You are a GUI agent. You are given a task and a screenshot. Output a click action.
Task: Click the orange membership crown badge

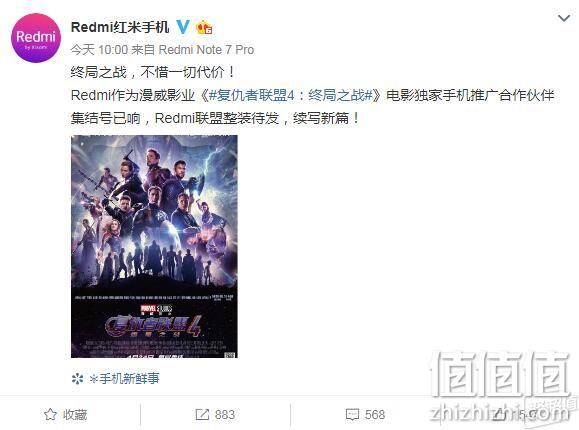click(204, 28)
